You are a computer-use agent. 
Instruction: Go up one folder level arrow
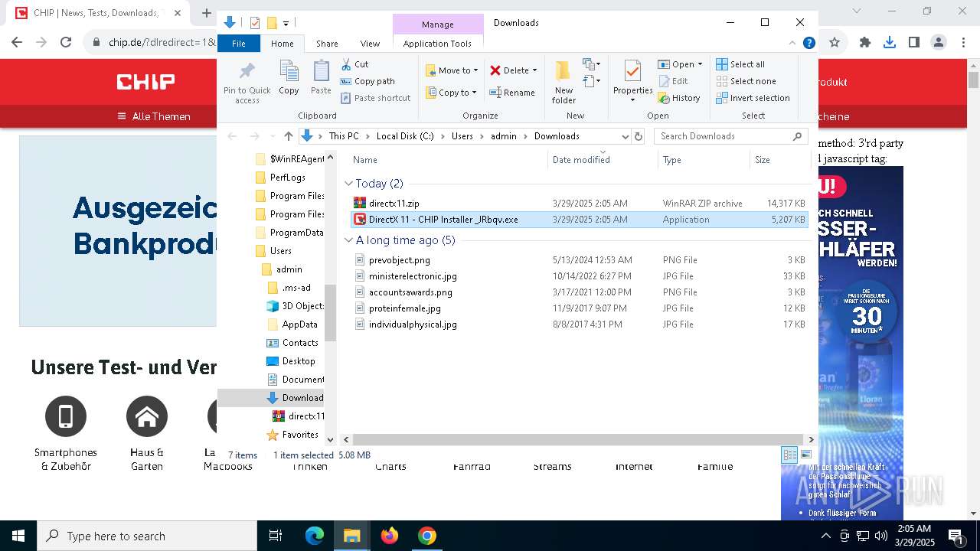tap(288, 136)
